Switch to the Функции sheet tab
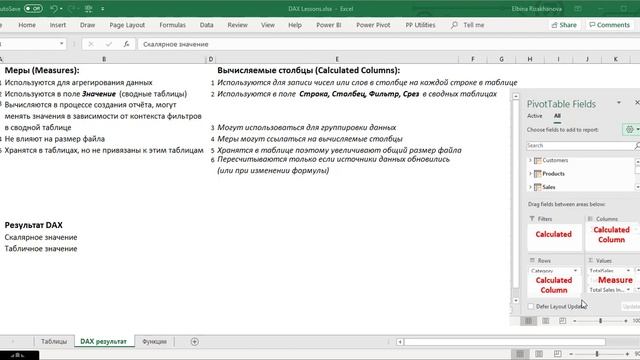The width and height of the screenshot is (640, 360). coord(154,342)
